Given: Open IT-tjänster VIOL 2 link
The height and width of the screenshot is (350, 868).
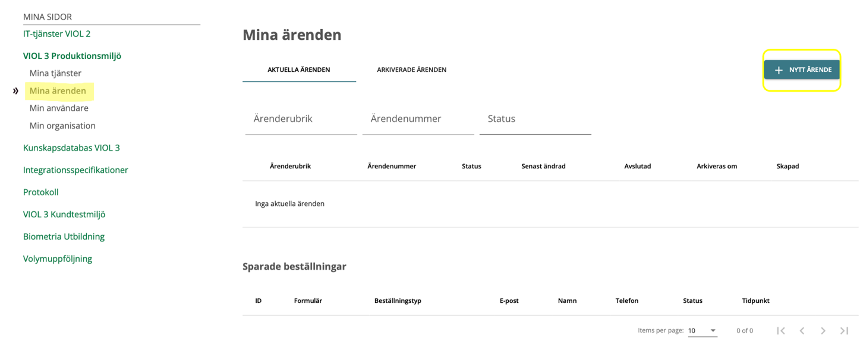Looking at the screenshot, I should [57, 34].
